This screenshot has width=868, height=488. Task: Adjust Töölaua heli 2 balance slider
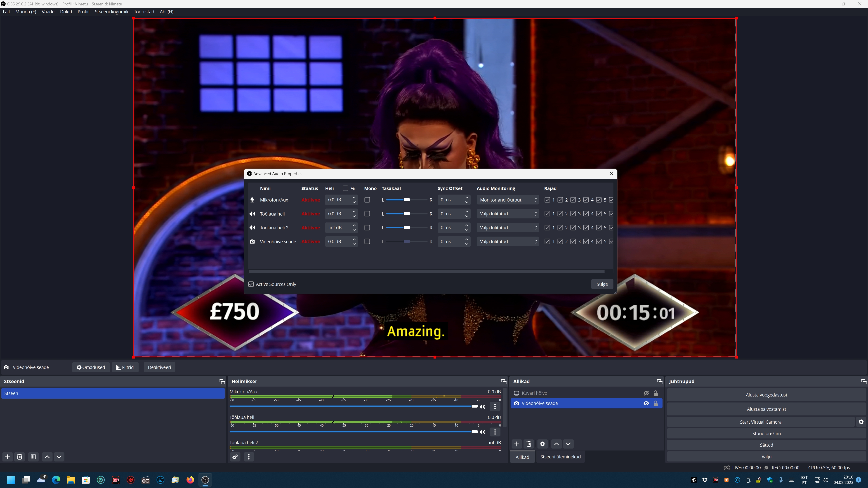(407, 228)
